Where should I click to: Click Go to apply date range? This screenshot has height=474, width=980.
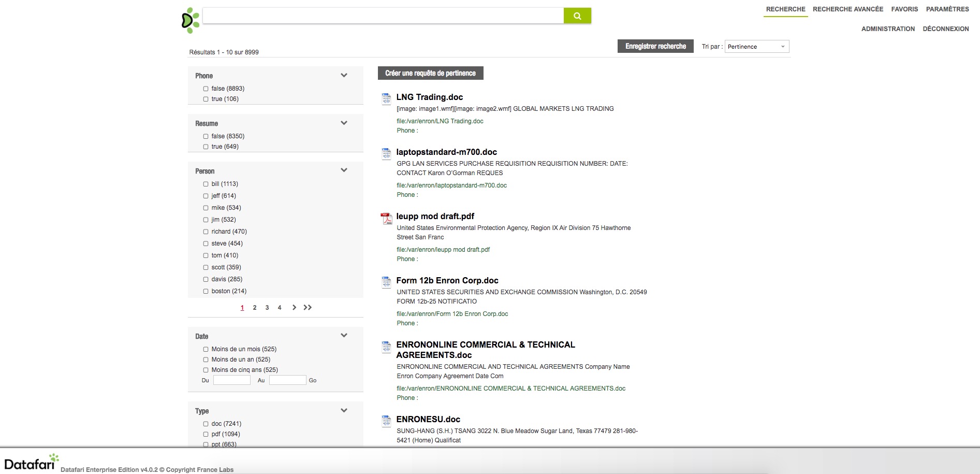coord(313,380)
